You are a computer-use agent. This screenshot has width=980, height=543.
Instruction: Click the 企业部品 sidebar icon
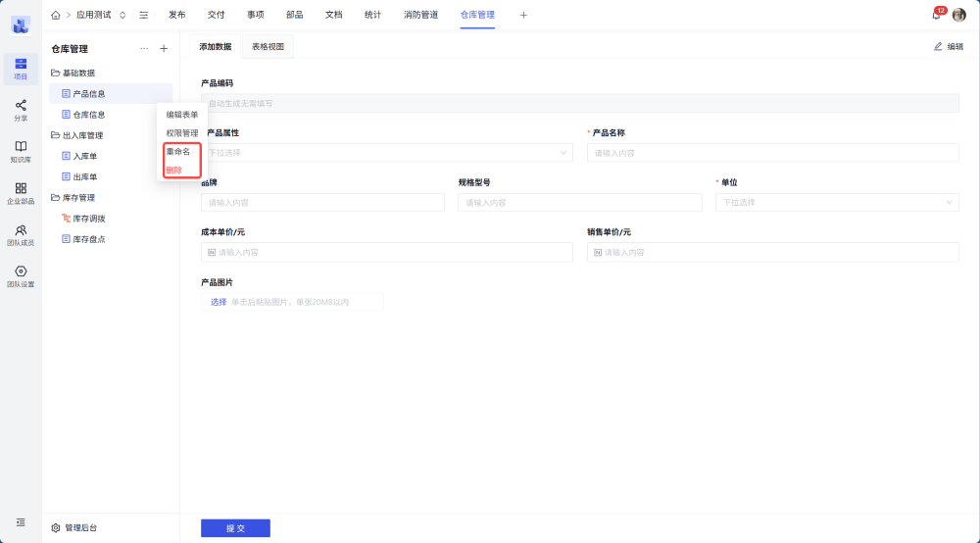[x=21, y=193]
